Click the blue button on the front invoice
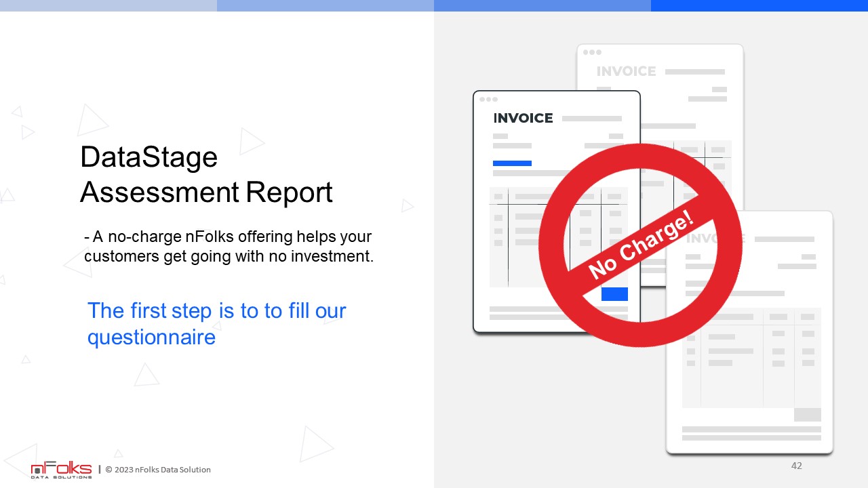The image size is (868, 488). (x=614, y=294)
